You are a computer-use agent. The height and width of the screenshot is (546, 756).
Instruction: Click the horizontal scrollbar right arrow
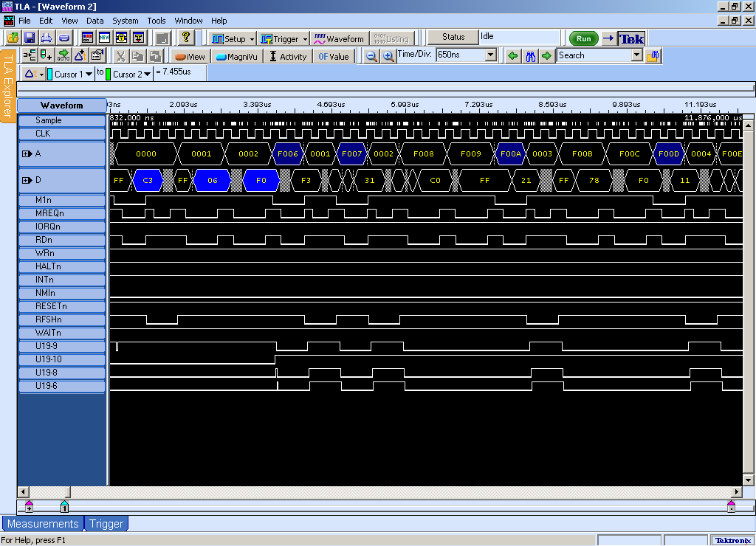(736, 492)
